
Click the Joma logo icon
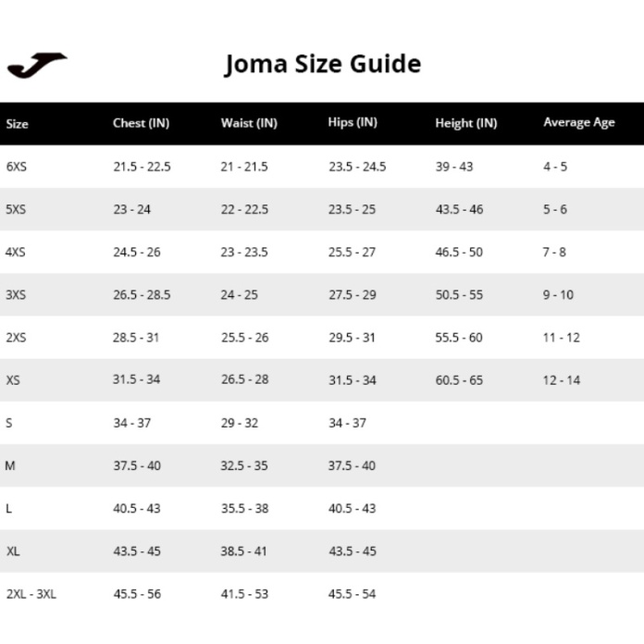pos(36,66)
